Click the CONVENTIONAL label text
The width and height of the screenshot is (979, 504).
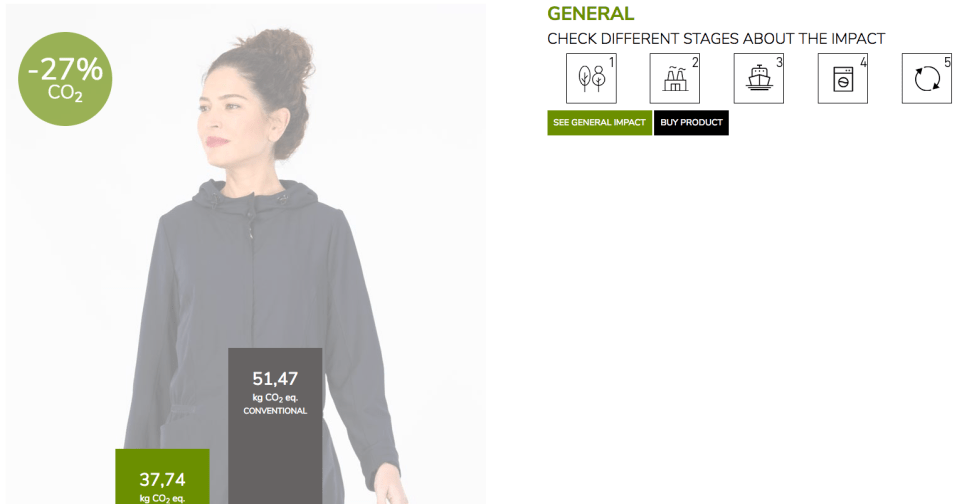point(275,411)
